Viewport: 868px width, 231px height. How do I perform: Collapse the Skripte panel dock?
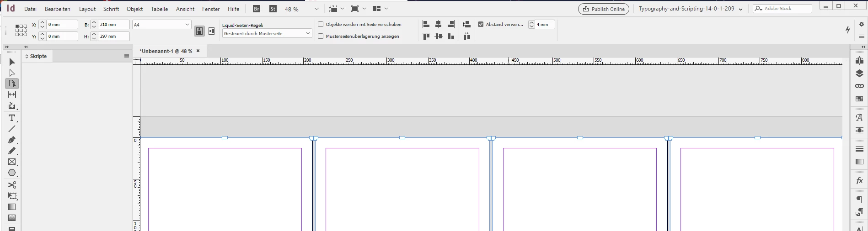pyautogui.click(x=26, y=47)
